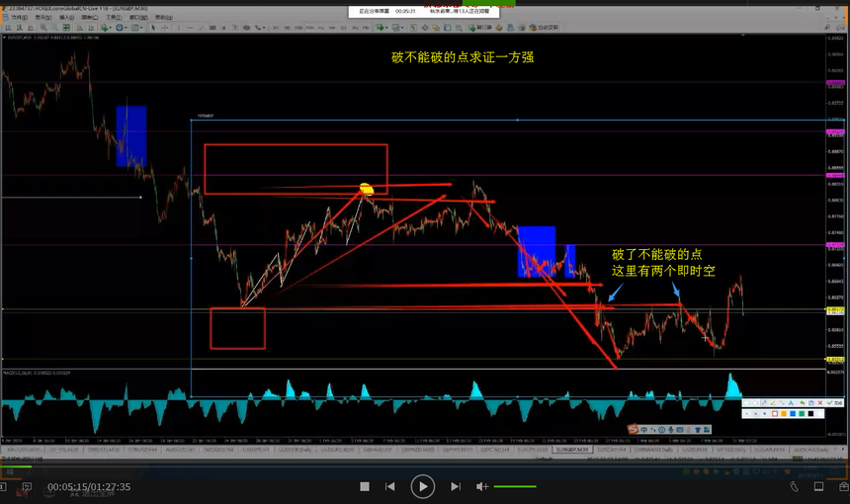Choose the large brush size dot
The width and height of the screenshot is (850, 504).
pos(764,413)
